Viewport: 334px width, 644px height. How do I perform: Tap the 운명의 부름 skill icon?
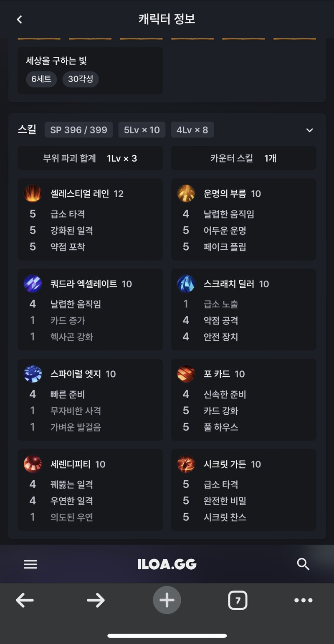[x=186, y=193]
